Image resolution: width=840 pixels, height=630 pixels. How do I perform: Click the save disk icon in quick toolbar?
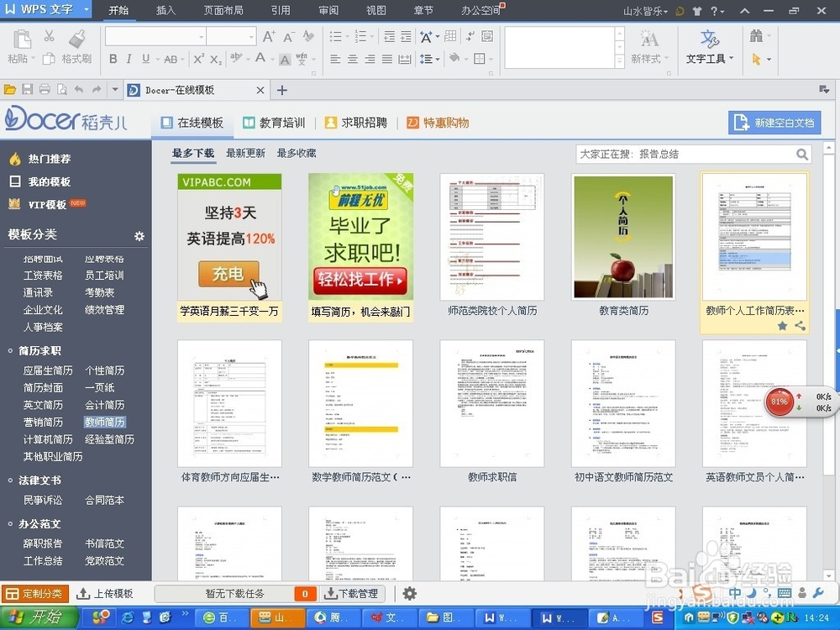tap(28, 90)
